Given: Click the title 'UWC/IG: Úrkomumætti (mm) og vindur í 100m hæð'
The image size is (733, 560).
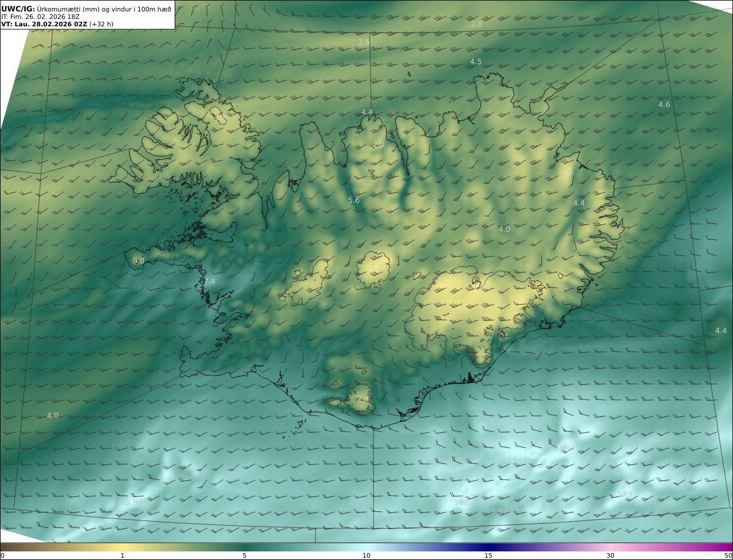Looking at the screenshot, I should click(86, 9).
